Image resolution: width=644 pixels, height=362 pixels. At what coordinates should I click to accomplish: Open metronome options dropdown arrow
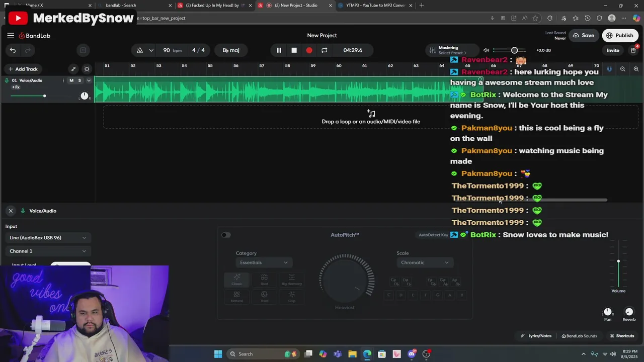151,50
